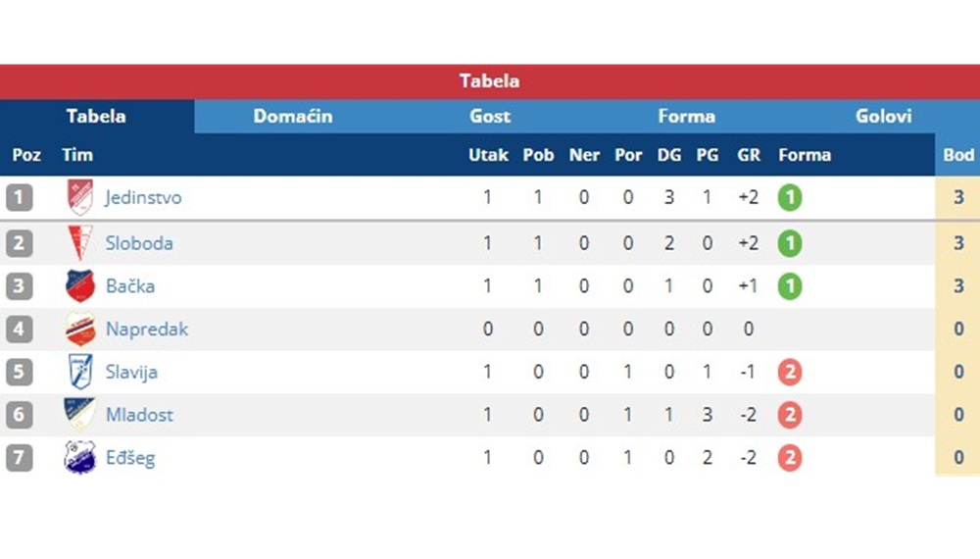
Task: Click the Napredak club crest icon
Action: pyautogui.click(x=80, y=330)
